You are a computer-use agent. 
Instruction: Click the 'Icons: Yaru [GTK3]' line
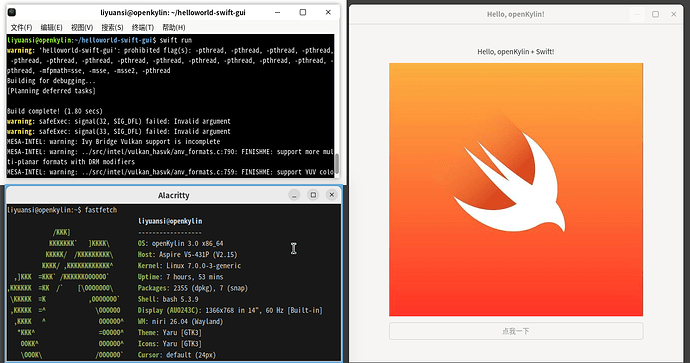pyautogui.click(x=169, y=344)
